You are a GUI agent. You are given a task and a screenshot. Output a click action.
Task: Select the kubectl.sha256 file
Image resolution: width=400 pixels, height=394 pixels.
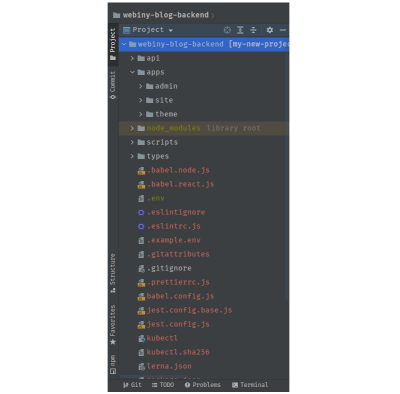click(178, 352)
